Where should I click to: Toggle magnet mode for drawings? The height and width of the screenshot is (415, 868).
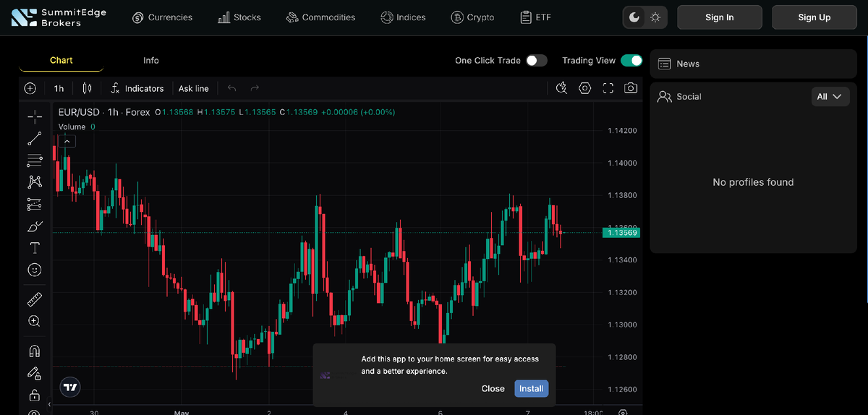(34, 351)
